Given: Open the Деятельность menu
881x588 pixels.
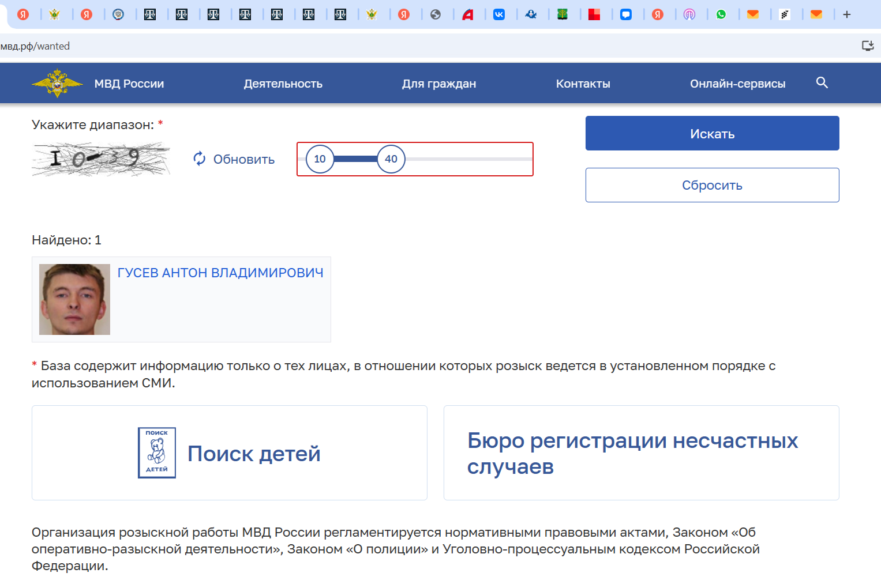Looking at the screenshot, I should coord(283,84).
